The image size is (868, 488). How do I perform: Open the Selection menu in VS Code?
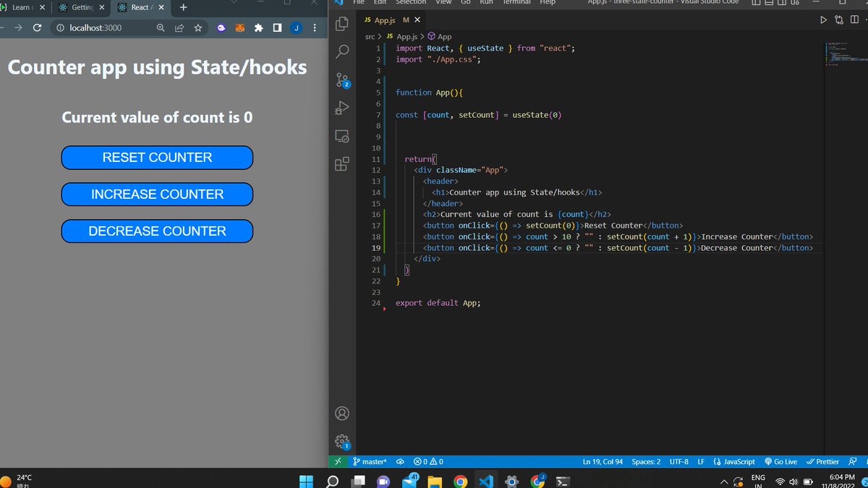pos(411,2)
